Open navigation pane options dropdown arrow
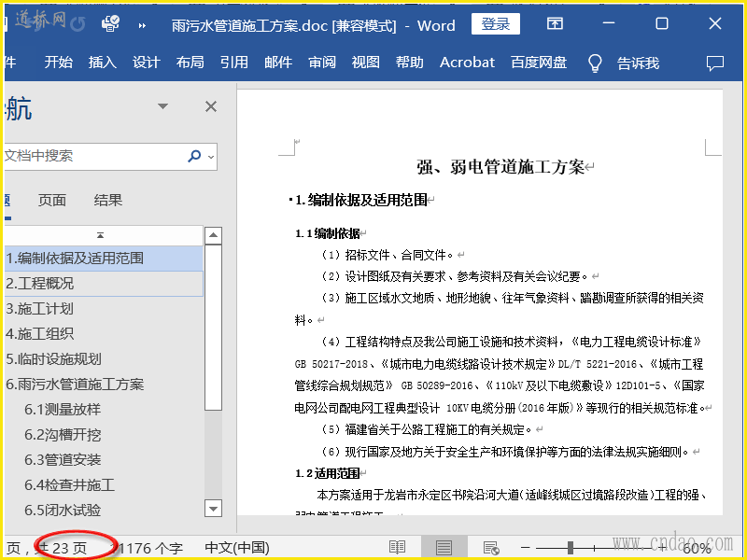The height and width of the screenshot is (560, 747). [x=162, y=106]
